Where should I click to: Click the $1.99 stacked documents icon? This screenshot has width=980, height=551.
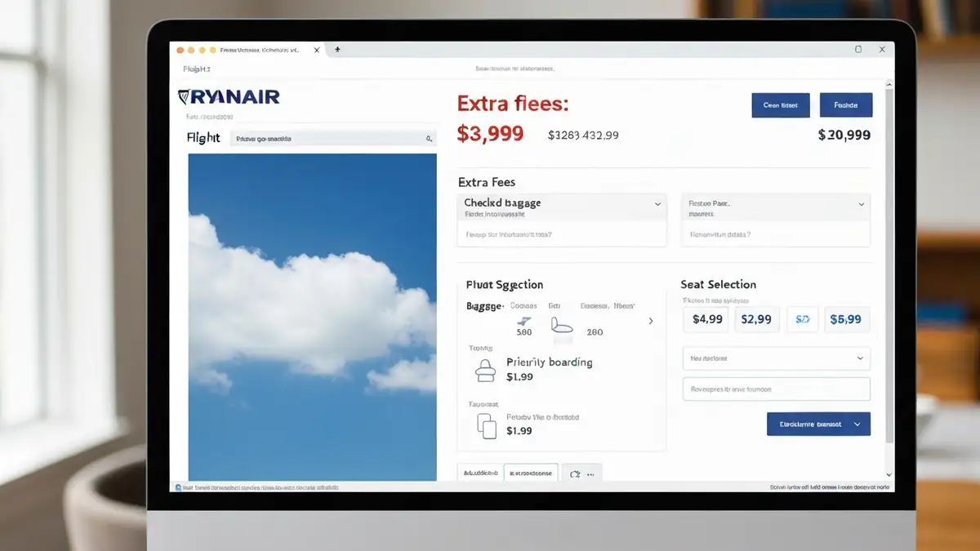click(486, 424)
